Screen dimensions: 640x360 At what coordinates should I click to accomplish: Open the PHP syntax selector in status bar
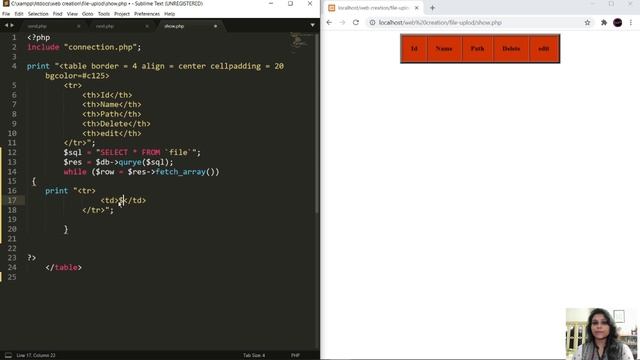click(295, 356)
